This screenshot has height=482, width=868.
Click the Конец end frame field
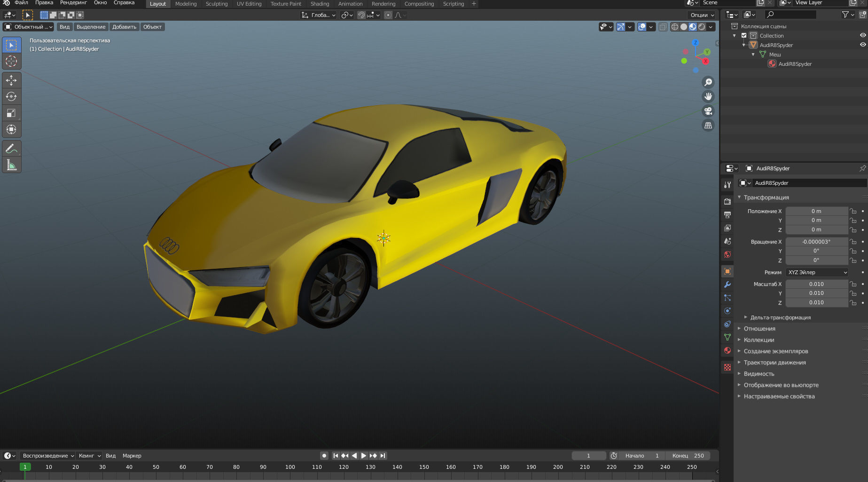689,456
